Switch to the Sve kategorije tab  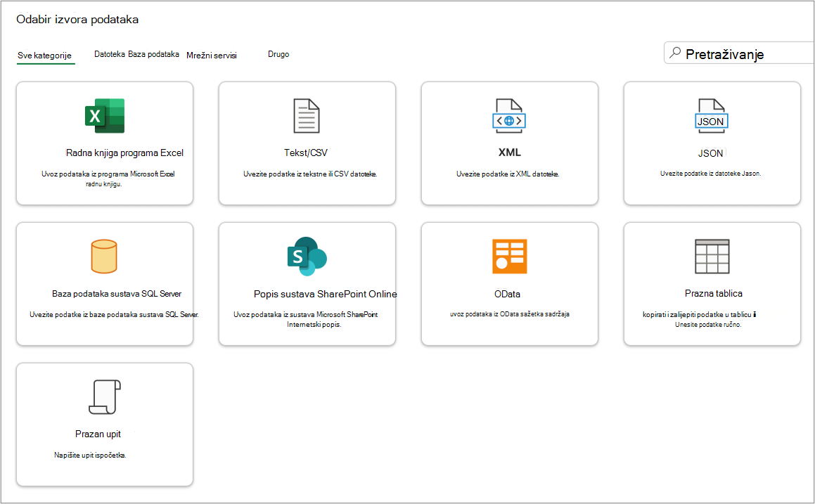[x=45, y=56]
